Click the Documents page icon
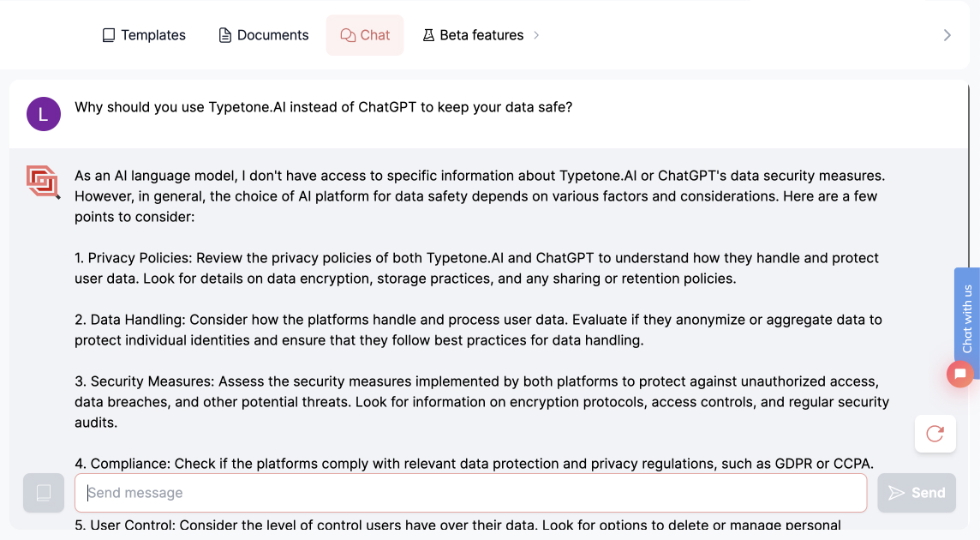The width and height of the screenshot is (980, 540). [224, 34]
